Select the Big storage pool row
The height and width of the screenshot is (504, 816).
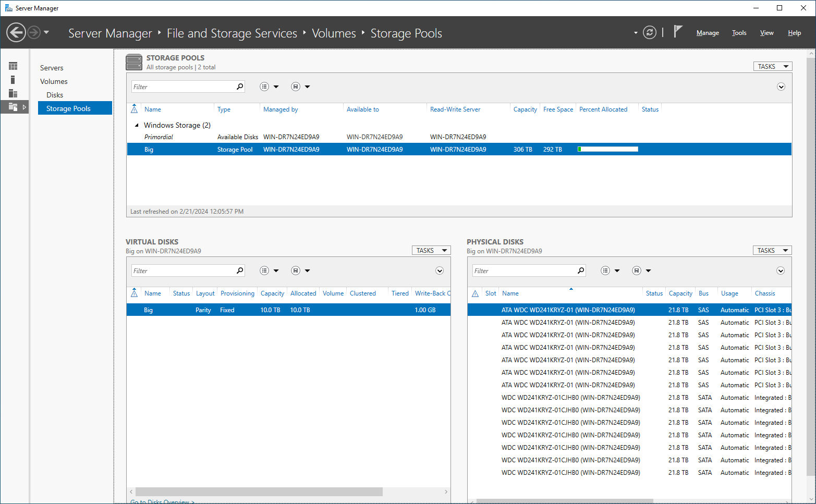(459, 149)
